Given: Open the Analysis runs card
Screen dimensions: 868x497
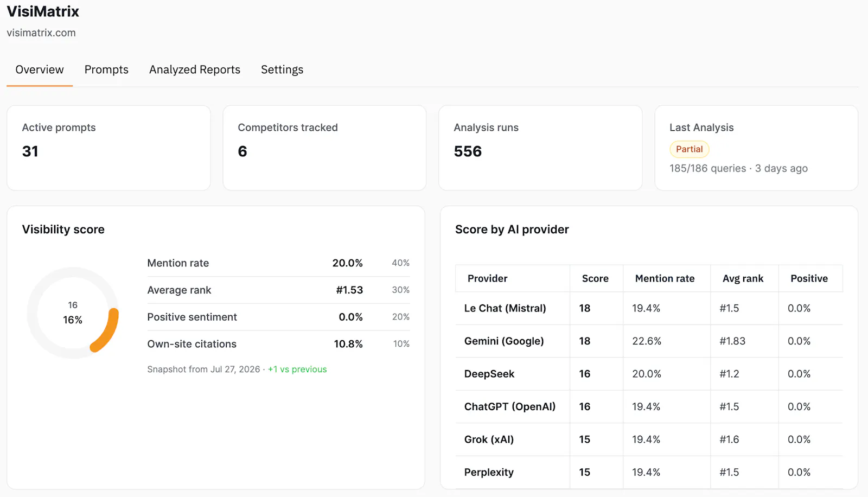Looking at the screenshot, I should 540,148.
